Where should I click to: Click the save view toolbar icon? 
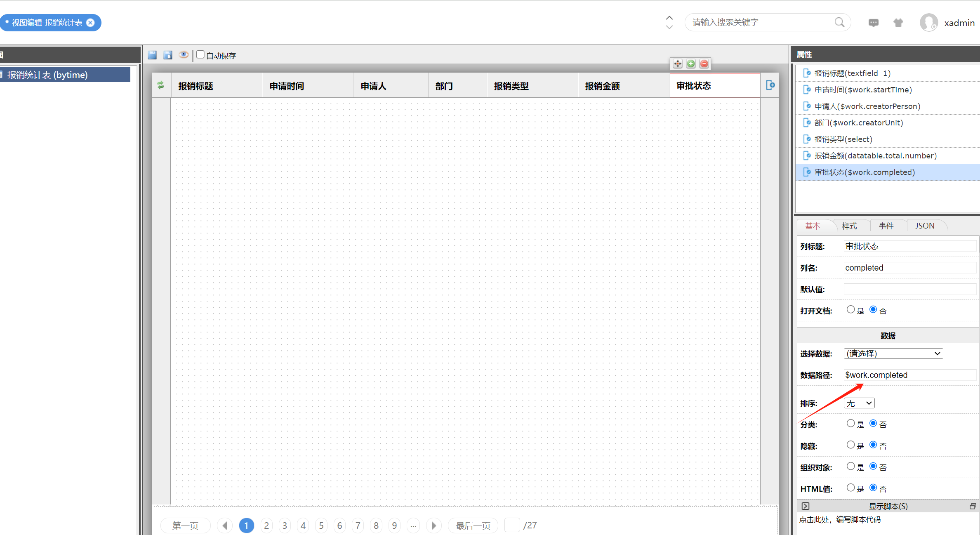coord(152,55)
